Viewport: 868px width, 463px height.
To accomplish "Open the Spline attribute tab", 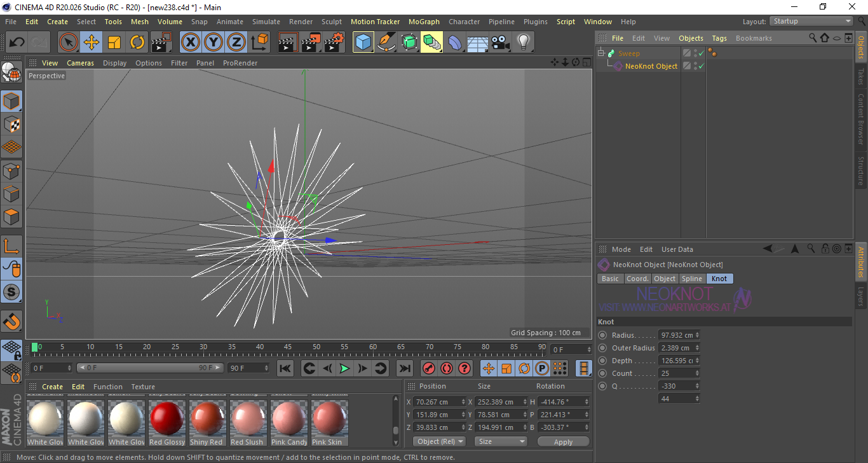I will point(692,279).
